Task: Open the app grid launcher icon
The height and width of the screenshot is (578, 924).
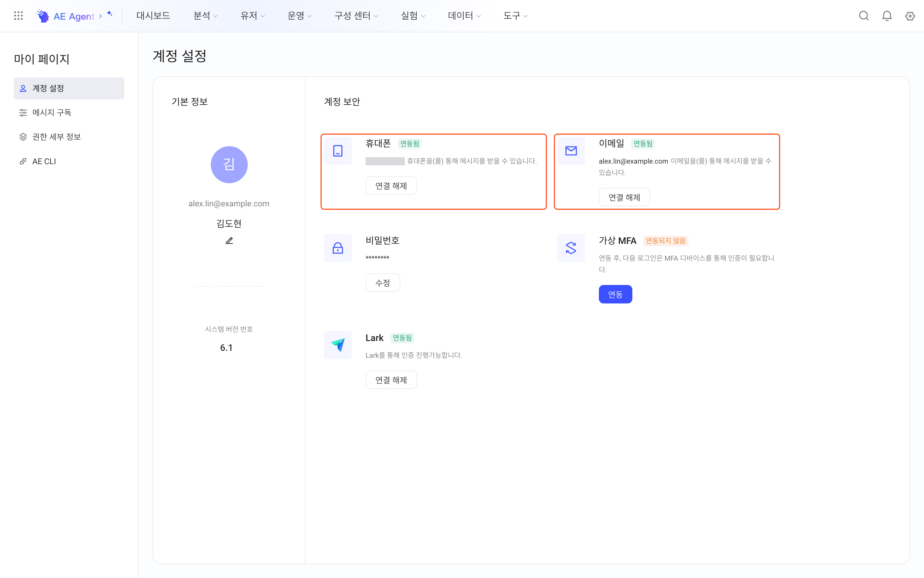Action: click(x=18, y=16)
